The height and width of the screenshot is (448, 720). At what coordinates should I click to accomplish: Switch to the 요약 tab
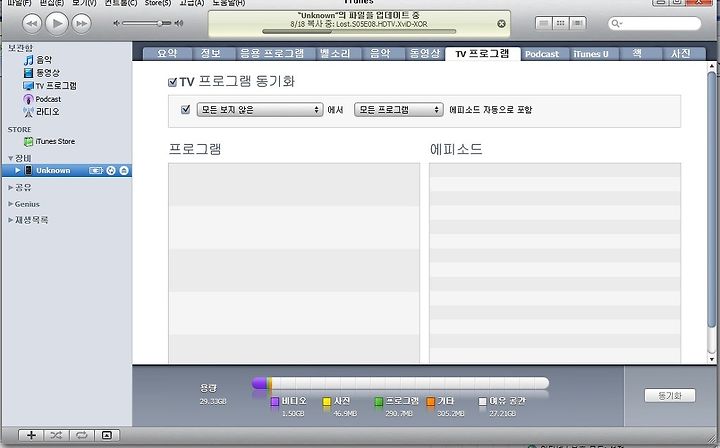tap(167, 54)
